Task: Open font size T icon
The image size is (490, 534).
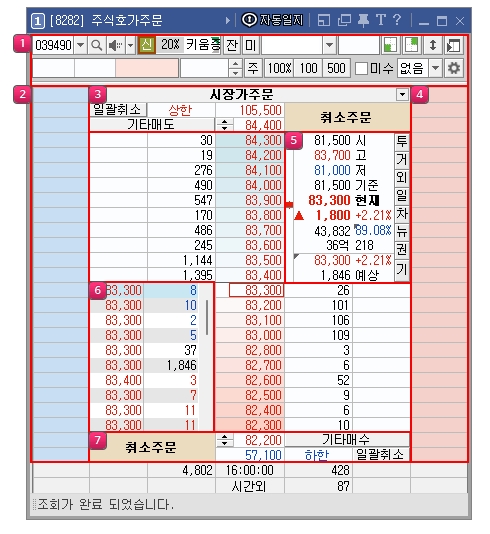Action: click(381, 20)
